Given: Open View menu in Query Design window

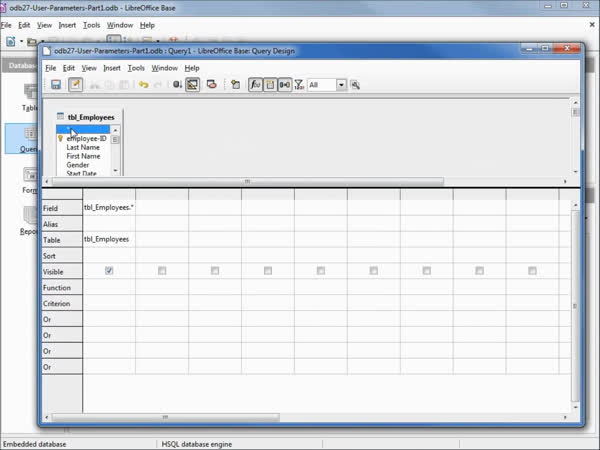Looking at the screenshot, I should (x=89, y=68).
